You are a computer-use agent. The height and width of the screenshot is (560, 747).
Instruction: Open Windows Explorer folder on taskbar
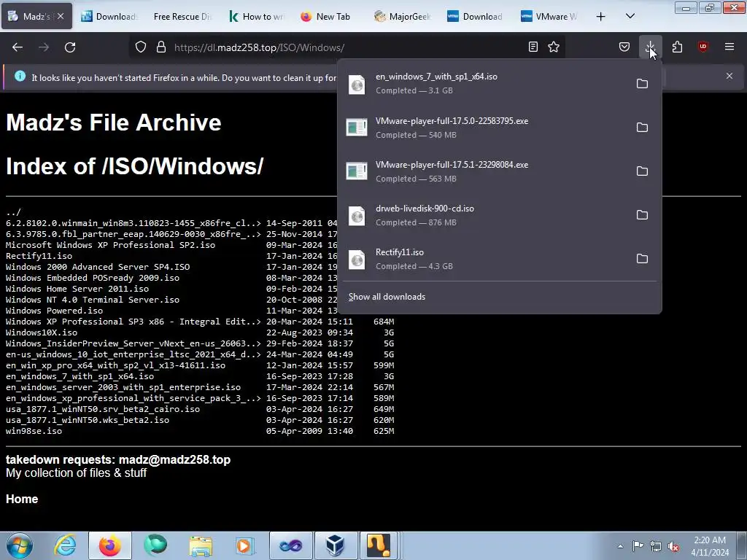[x=201, y=545]
